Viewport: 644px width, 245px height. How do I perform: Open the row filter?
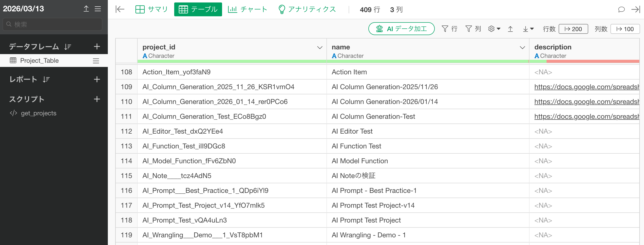(x=449, y=29)
